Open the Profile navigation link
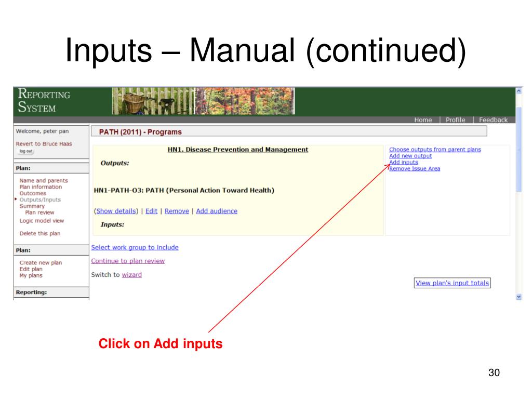 point(455,120)
